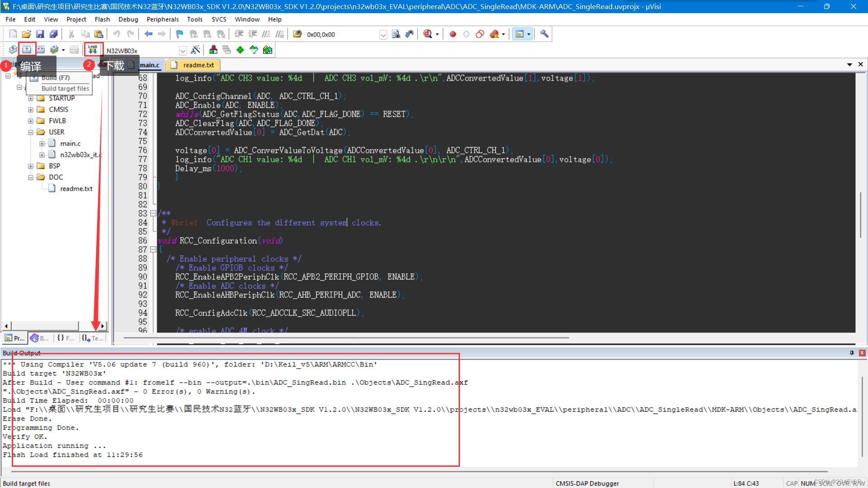Screen dimensions: 868x488
Task: Click the LOAD download-to-flash icon
Action: coord(94,49)
